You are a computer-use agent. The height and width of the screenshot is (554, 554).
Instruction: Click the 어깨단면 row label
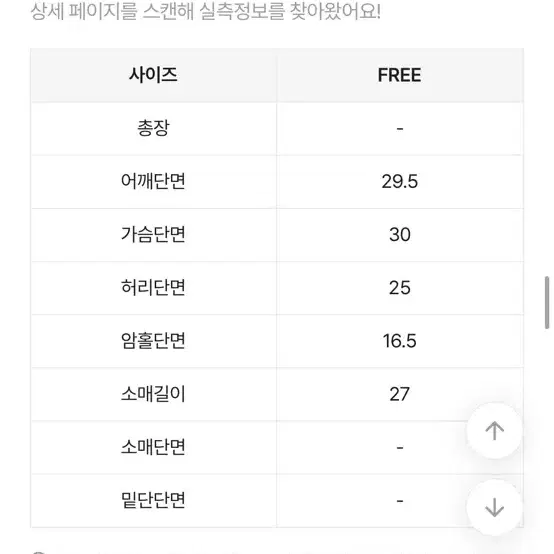point(153,182)
